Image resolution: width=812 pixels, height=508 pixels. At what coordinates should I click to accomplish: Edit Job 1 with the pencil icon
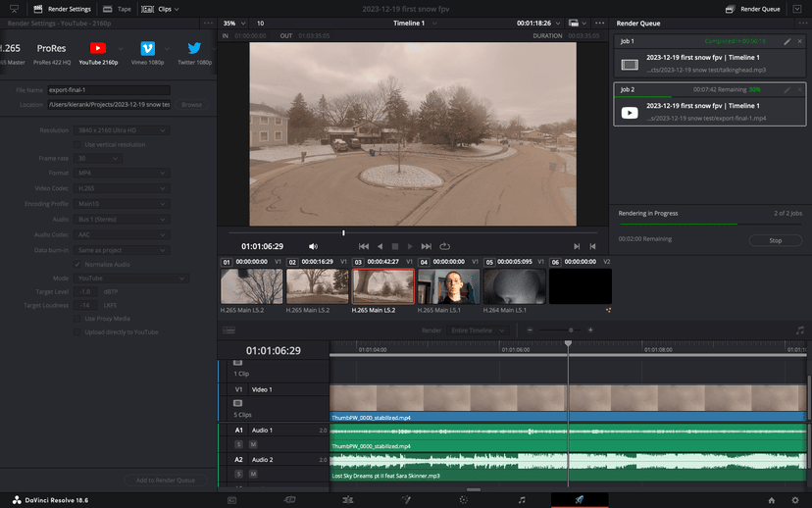coord(787,42)
